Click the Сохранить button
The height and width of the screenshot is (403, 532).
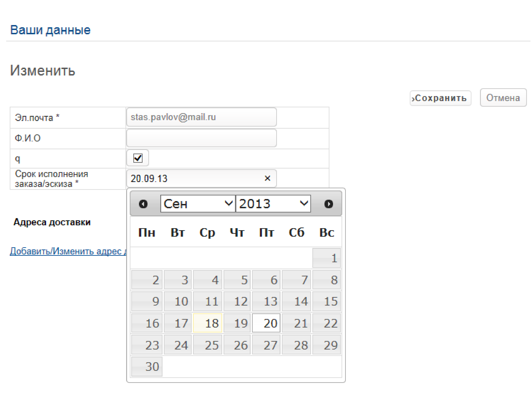pos(440,98)
